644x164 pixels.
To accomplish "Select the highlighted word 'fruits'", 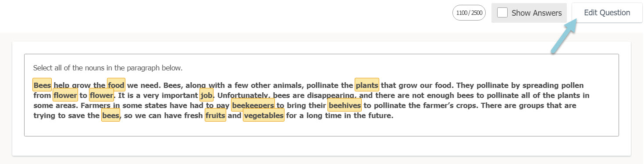I will 215,115.
